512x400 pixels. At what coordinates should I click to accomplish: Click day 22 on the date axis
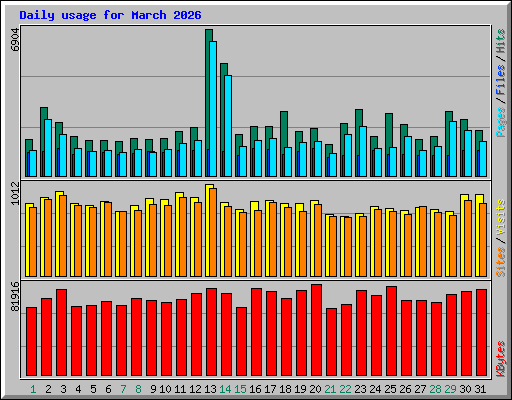[x=345, y=389]
